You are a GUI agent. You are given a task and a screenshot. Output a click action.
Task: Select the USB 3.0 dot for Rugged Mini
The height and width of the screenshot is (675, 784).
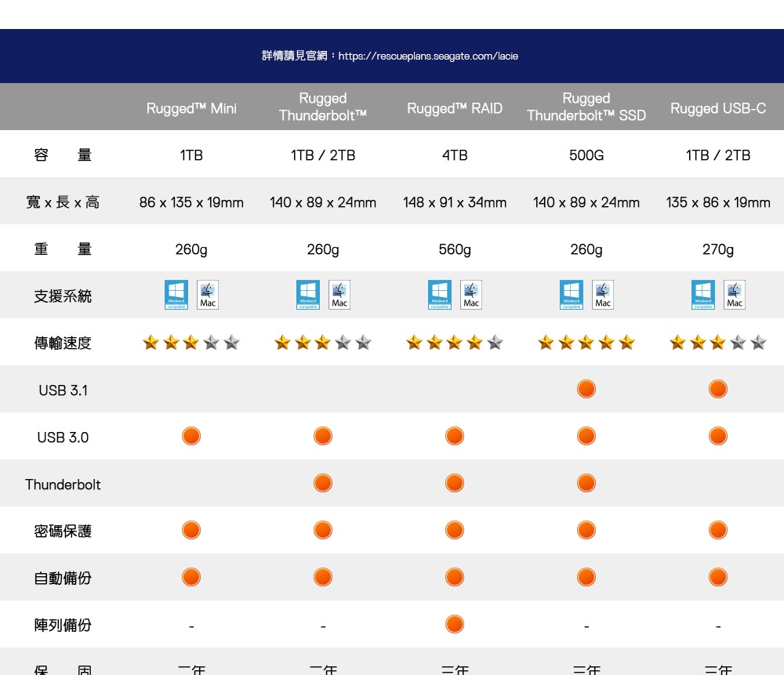click(x=191, y=436)
